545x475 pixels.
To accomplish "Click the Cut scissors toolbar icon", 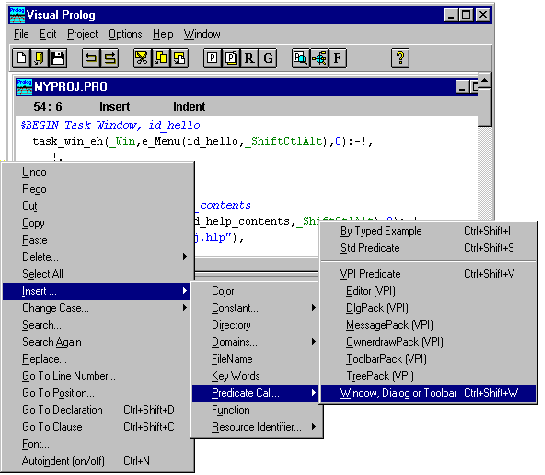I will [x=142, y=58].
